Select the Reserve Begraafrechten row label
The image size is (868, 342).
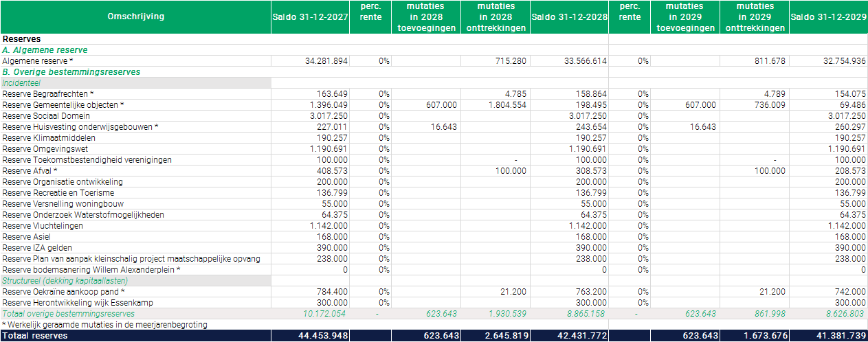[x=47, y=94]
